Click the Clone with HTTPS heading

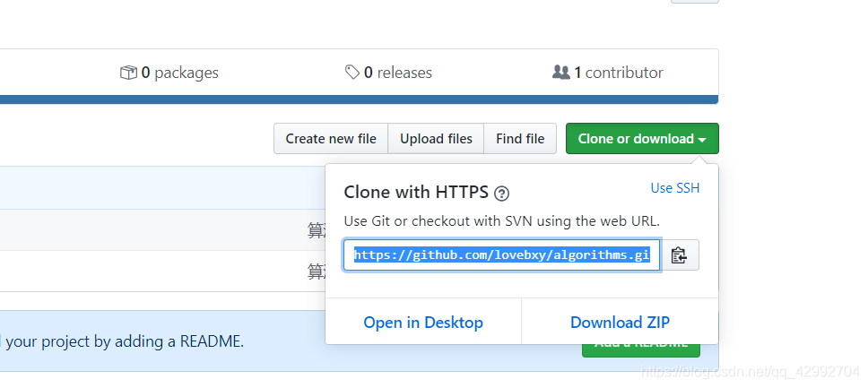coord(416,192)
